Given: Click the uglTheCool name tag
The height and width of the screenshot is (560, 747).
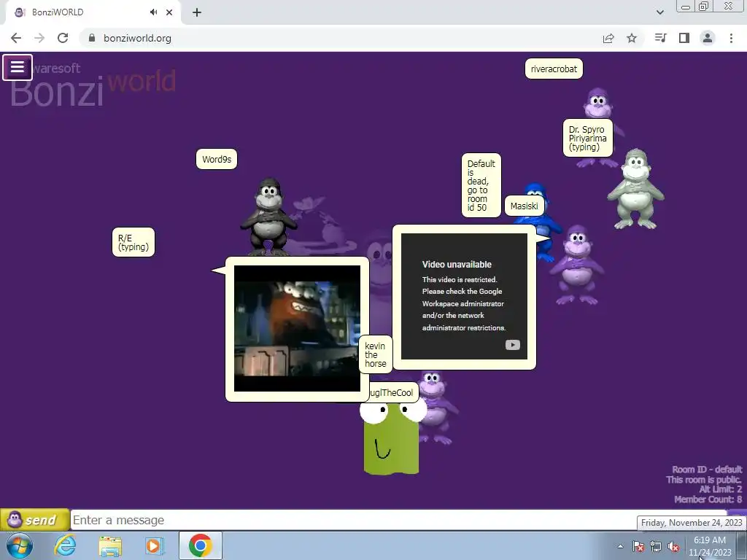Looking at the screenshot, I should click(x=393, y=393).
